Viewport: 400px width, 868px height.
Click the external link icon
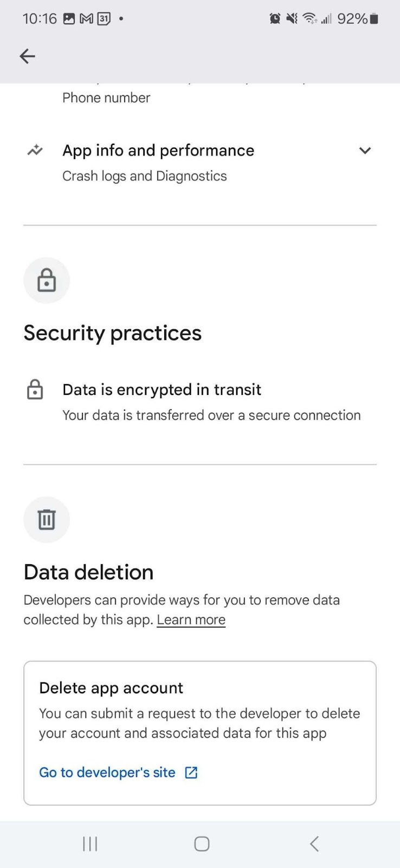click(191, 773)
